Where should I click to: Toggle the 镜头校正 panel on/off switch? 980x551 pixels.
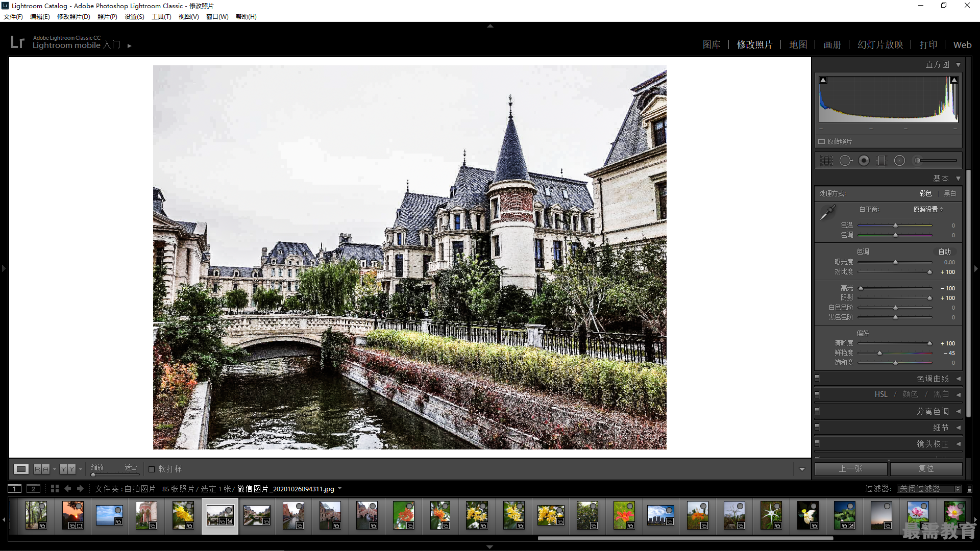click(x=817, y=444)
